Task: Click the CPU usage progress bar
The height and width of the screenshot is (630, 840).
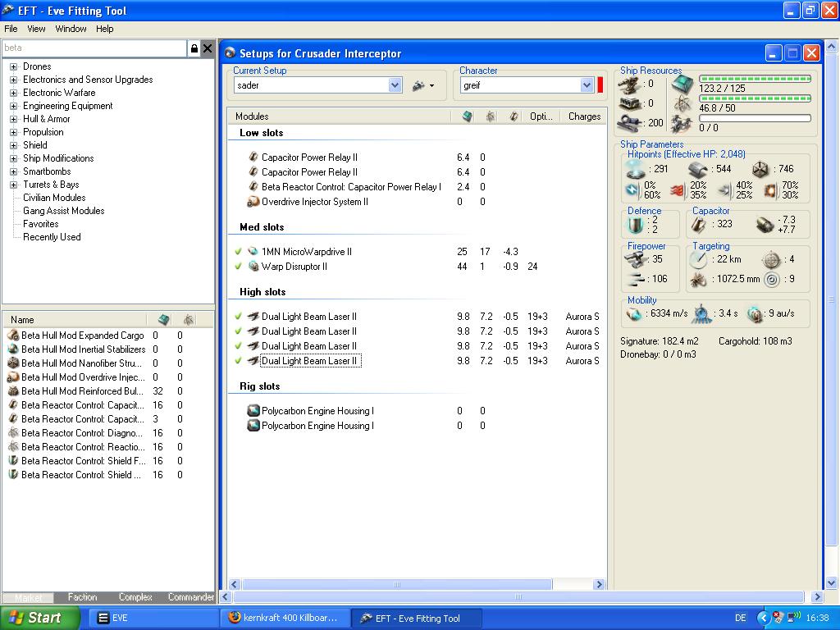Action: coord(755,79)
